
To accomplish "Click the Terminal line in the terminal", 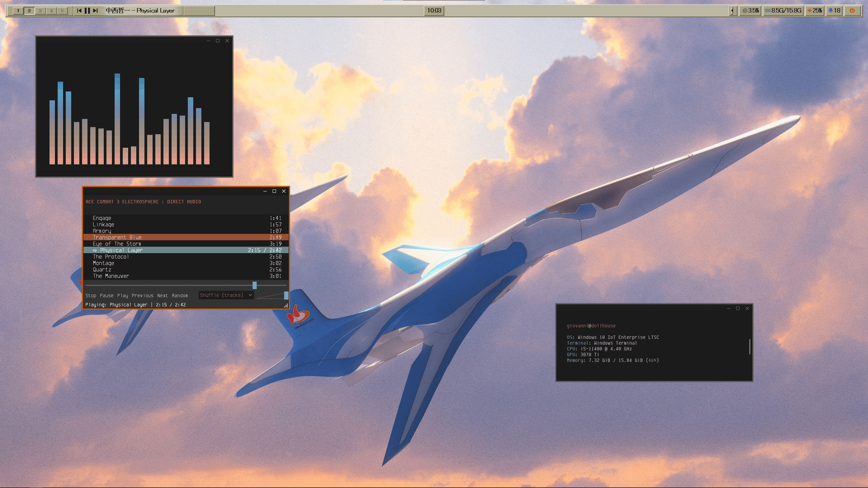I will coord(602,343).
